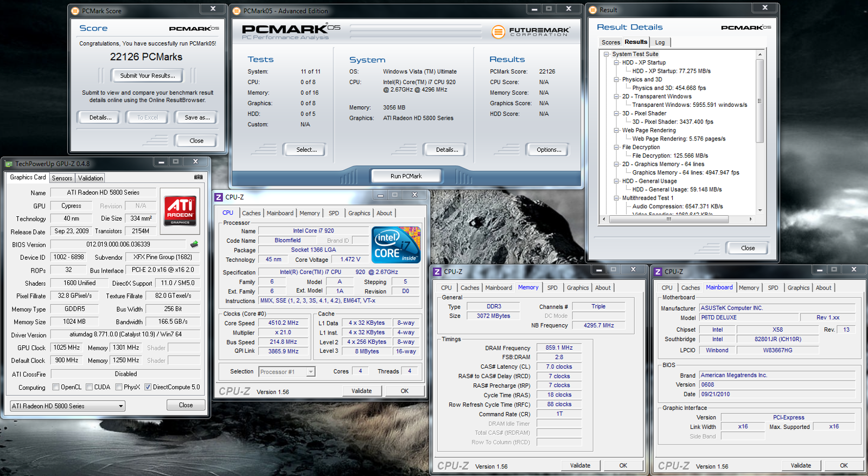Collapse the File Decryption node
Screen dimensions: 868x476
(x=617, y=147)
